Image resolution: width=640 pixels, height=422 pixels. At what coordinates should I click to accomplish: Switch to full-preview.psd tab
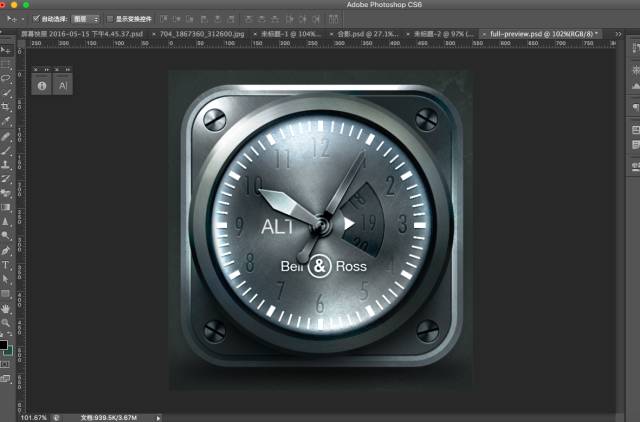[x=542, y=34]
